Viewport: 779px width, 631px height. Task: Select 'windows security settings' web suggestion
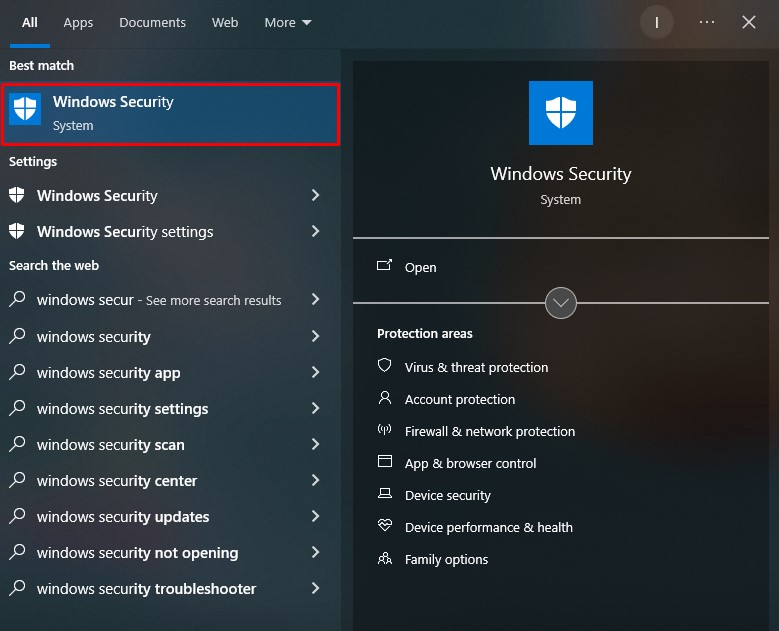pyautogui.click(x=122, y=409)
